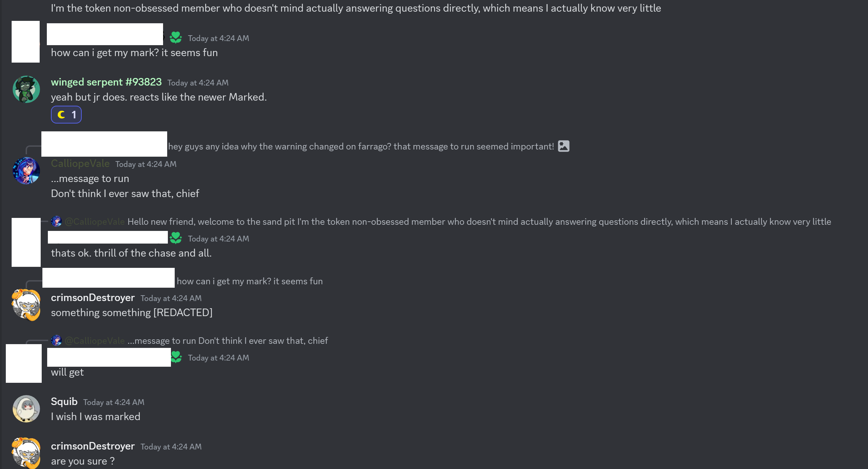
Task: Click the green leaf badge beside "will get" message
Action: coord(176,357)
